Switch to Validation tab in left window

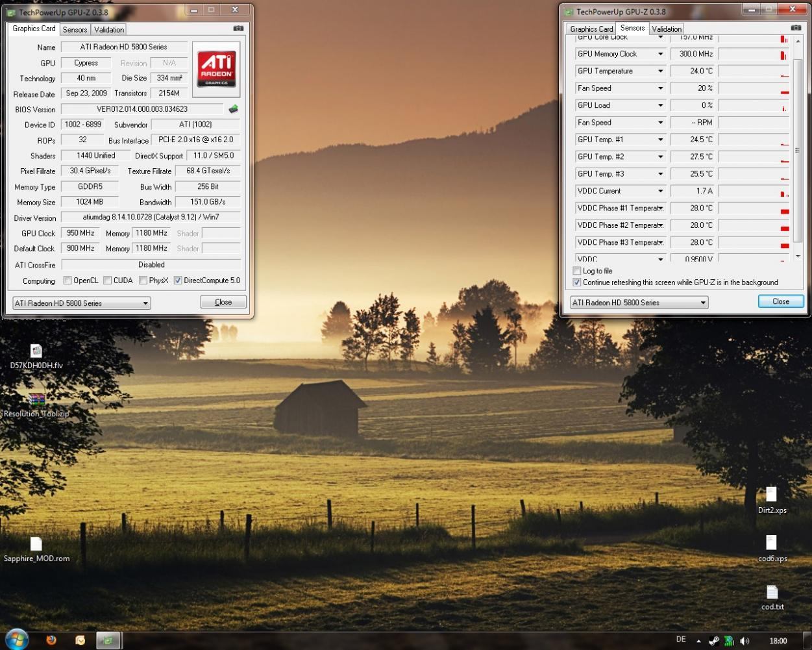[x=109, y=30]
